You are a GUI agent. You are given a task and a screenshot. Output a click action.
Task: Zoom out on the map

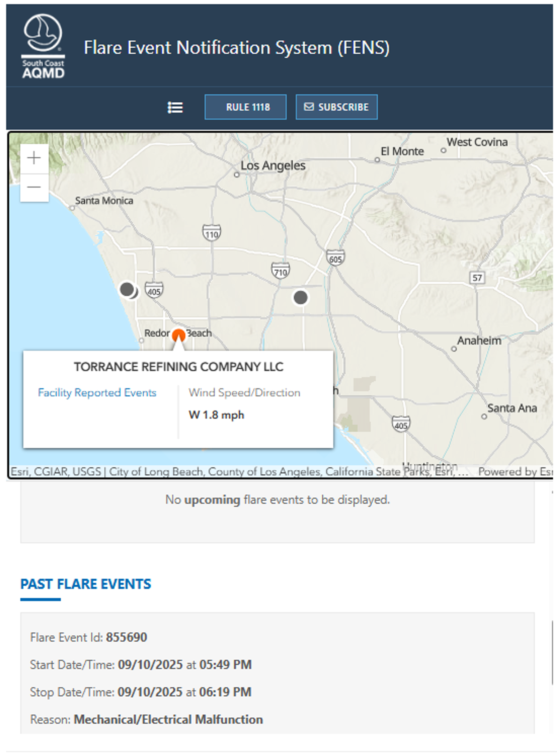(x=34, y=187)
